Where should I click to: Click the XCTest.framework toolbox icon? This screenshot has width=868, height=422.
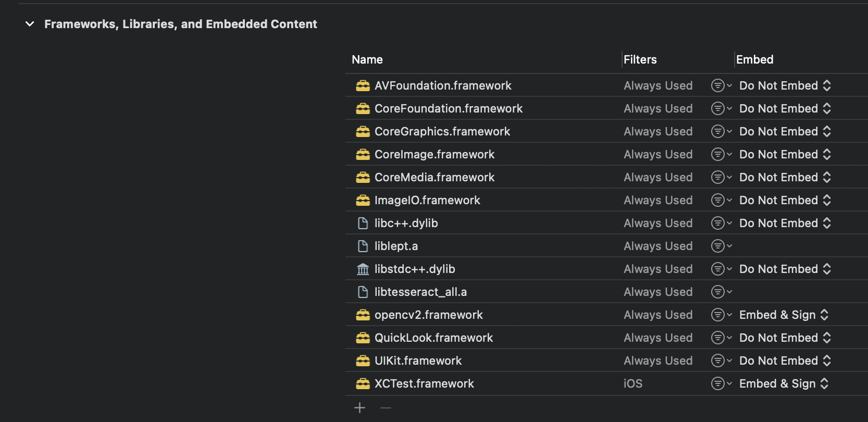coord(363,383)
